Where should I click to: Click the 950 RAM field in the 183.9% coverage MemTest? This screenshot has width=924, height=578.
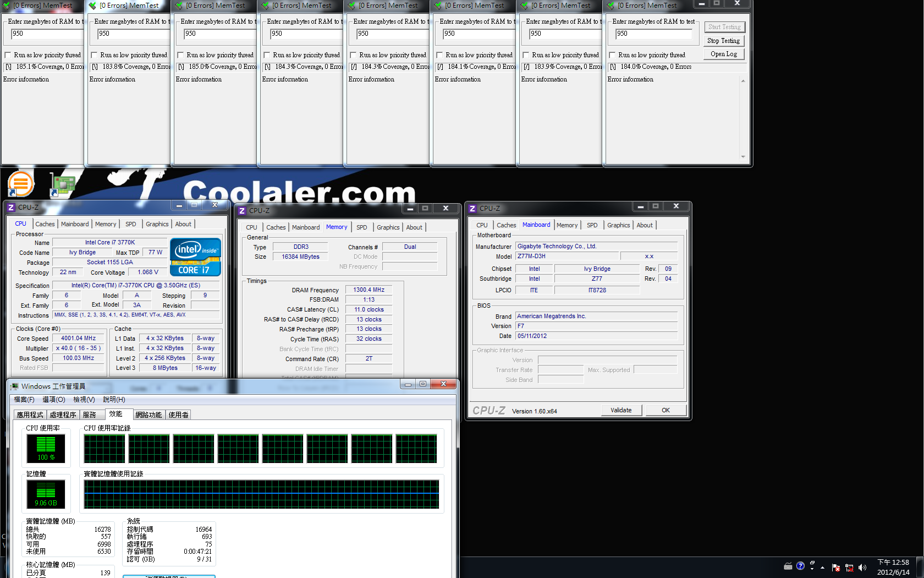[x=565, y=34]
